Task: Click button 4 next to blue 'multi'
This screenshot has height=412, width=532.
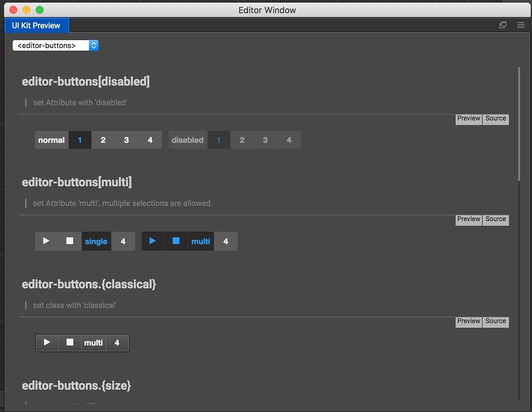Action: coord(226,241)
